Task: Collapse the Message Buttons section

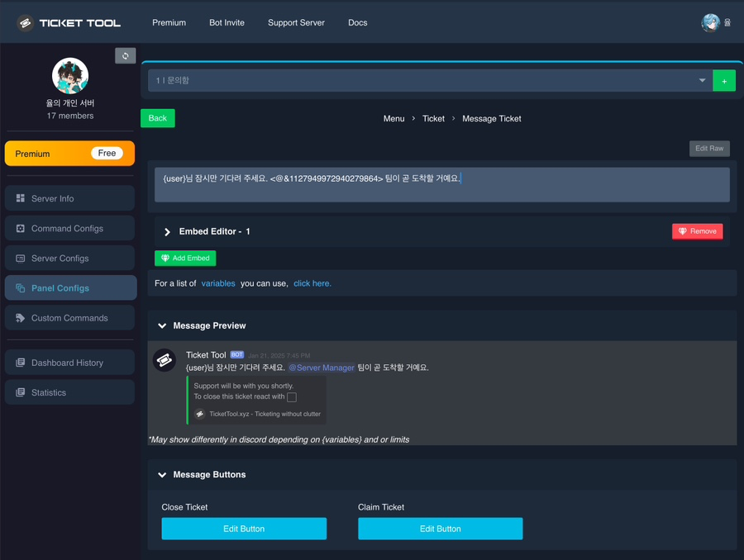Action: (x=162, y=475)
